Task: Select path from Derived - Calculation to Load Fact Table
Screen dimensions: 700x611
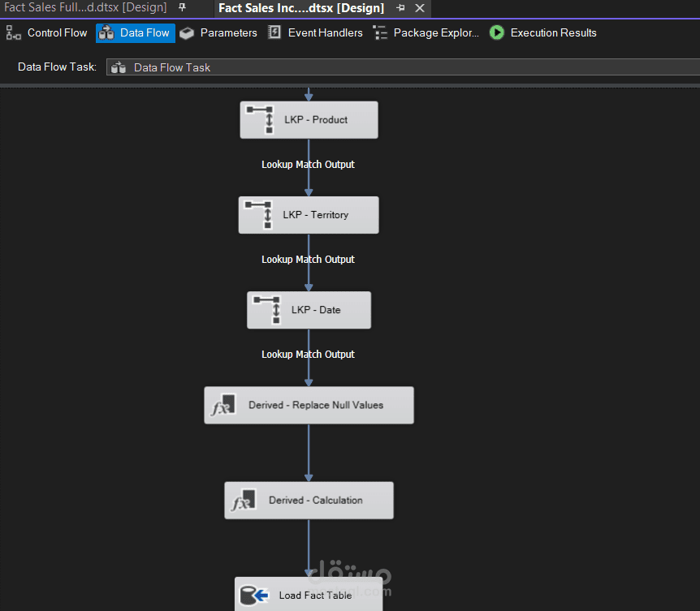Action: tap(309, 547)
